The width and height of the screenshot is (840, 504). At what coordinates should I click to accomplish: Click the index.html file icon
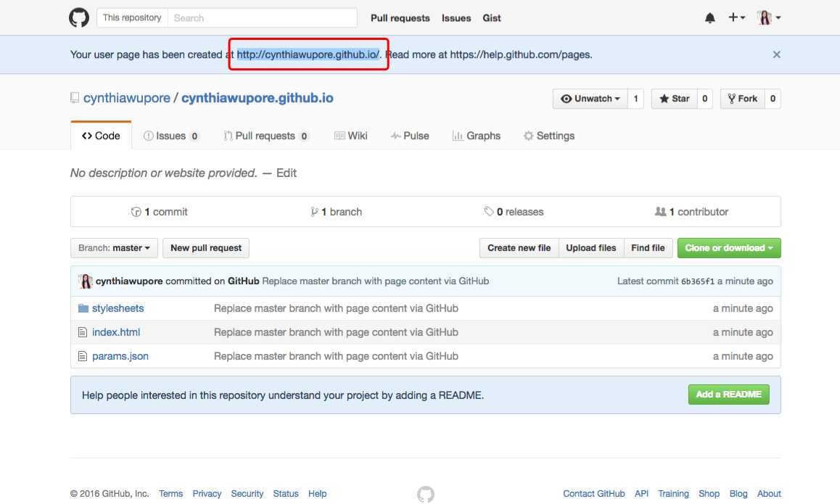click(83, 332)
